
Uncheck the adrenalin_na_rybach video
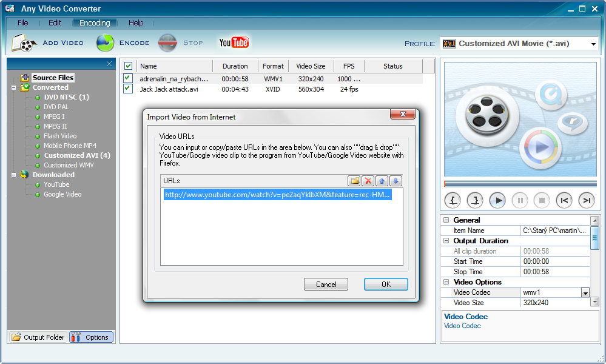[128, 78]
